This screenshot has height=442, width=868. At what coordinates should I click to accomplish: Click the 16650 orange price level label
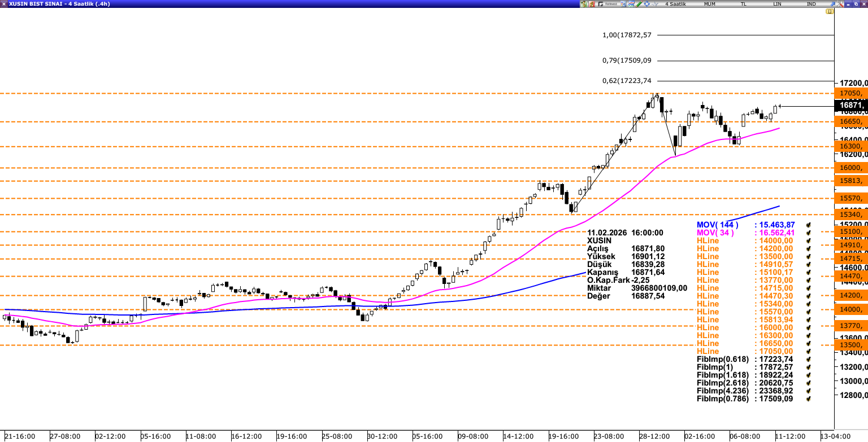(850, 121)
